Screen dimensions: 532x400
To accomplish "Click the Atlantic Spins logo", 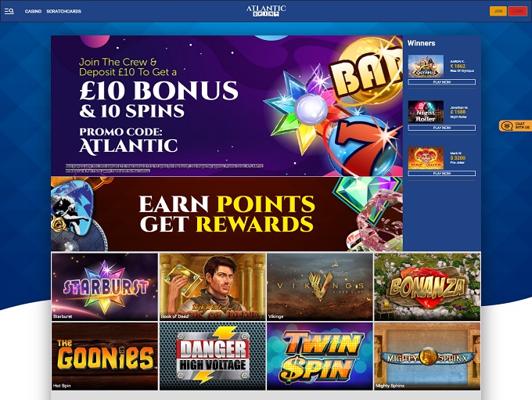I will [266, 11].
